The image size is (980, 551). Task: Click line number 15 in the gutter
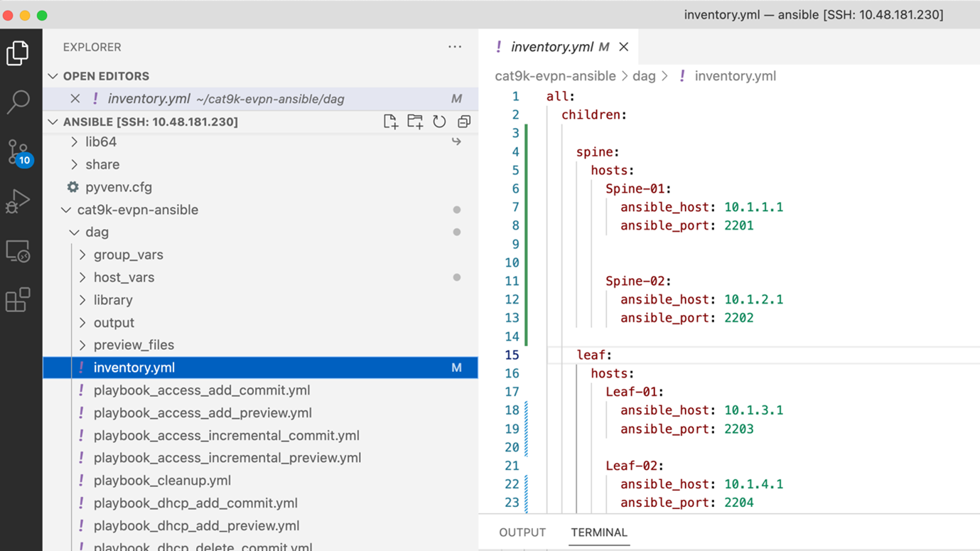coord(512,355)
